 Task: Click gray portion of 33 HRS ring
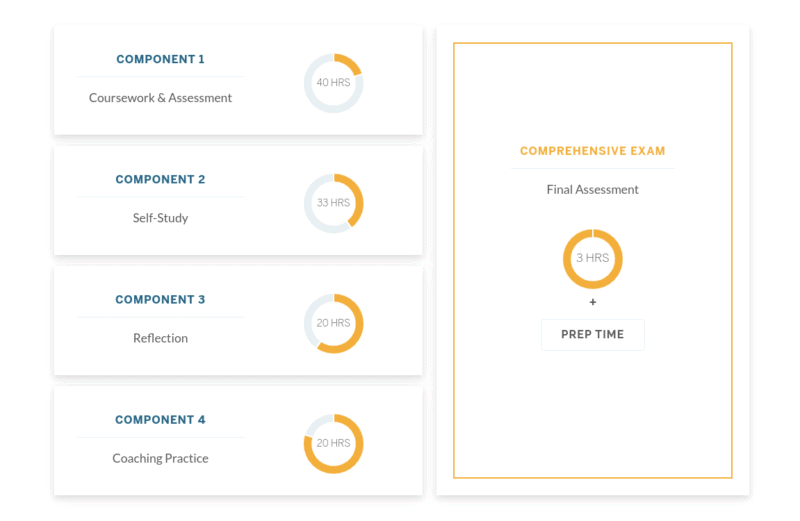click(311, 212)
